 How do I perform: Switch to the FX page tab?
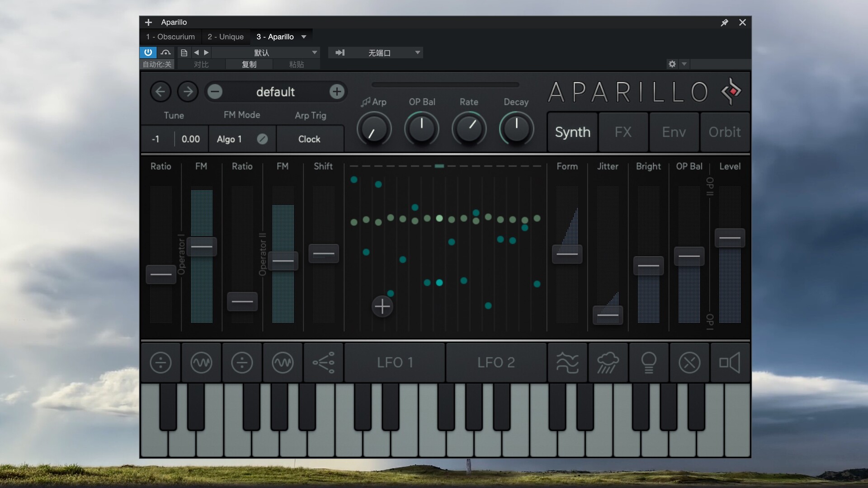point(623,132)
